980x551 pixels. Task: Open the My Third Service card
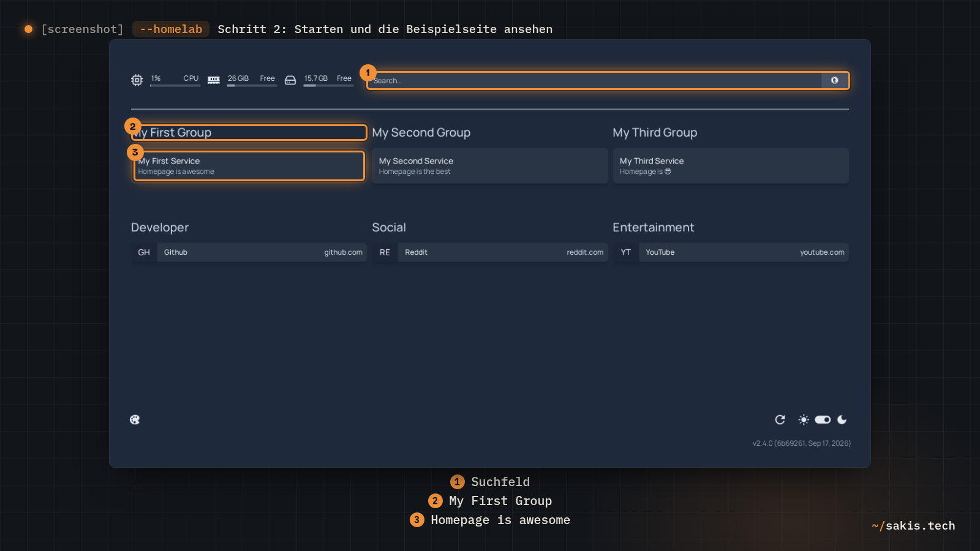click(731, 166)
